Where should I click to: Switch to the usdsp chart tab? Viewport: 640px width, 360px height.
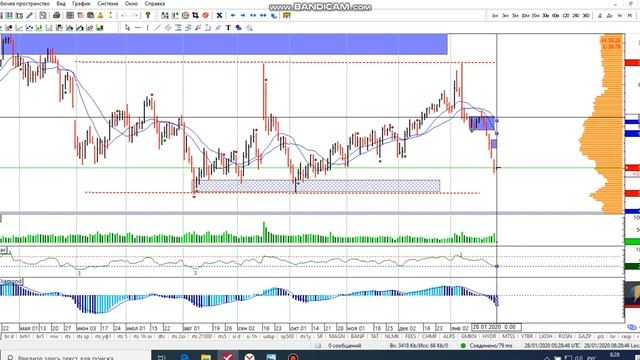click(269, 336)
